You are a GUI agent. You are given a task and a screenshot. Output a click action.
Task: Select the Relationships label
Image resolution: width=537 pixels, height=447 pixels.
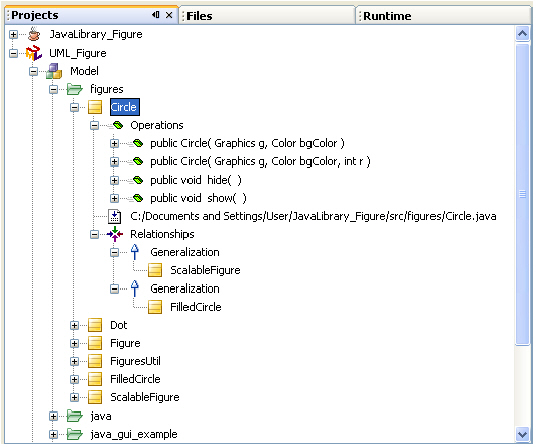tap(162, 234)
